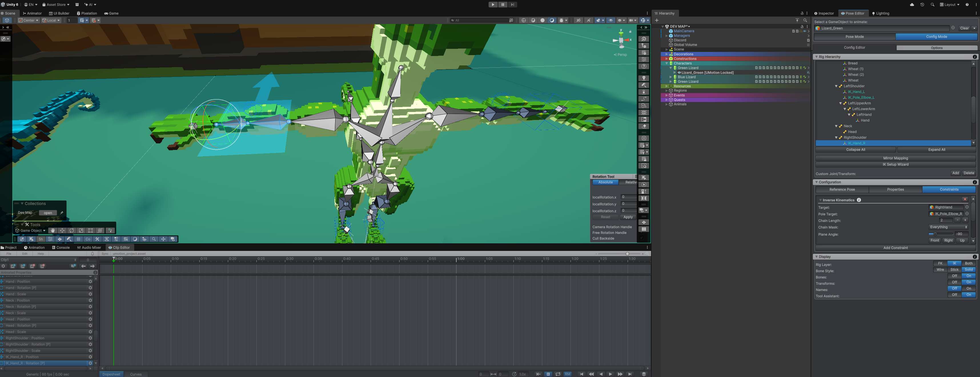Click the Mirror Mapping button
The height and width of the screenshot is (377, 980).
[x=895, y=158]
